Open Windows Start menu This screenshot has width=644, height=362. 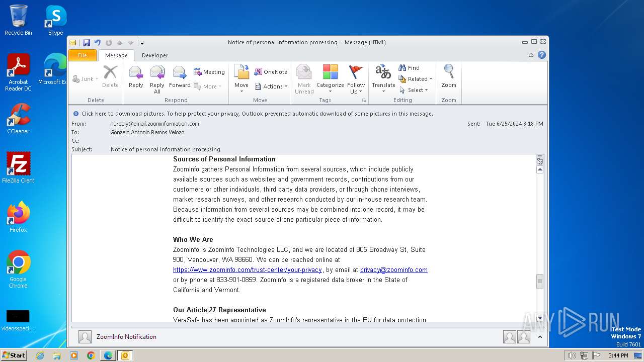click(x=14, y=355)
